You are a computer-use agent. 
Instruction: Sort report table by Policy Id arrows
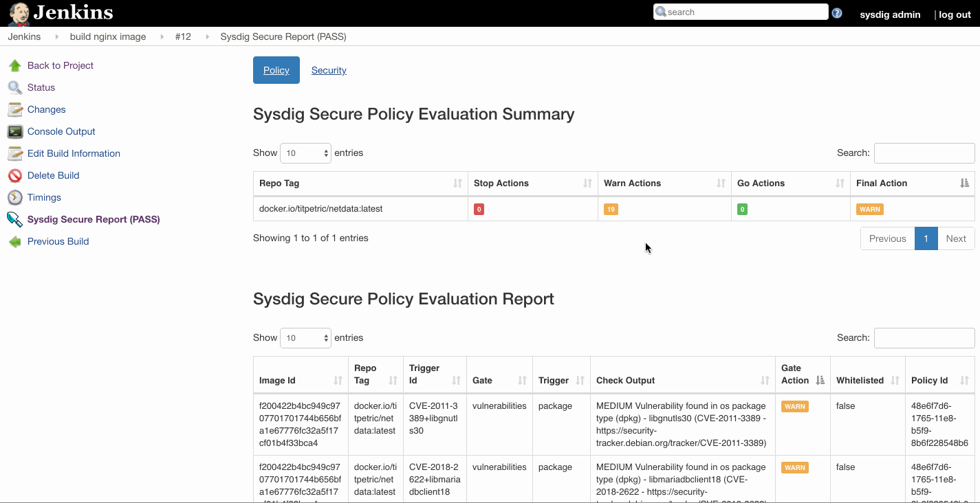[965, 381]
